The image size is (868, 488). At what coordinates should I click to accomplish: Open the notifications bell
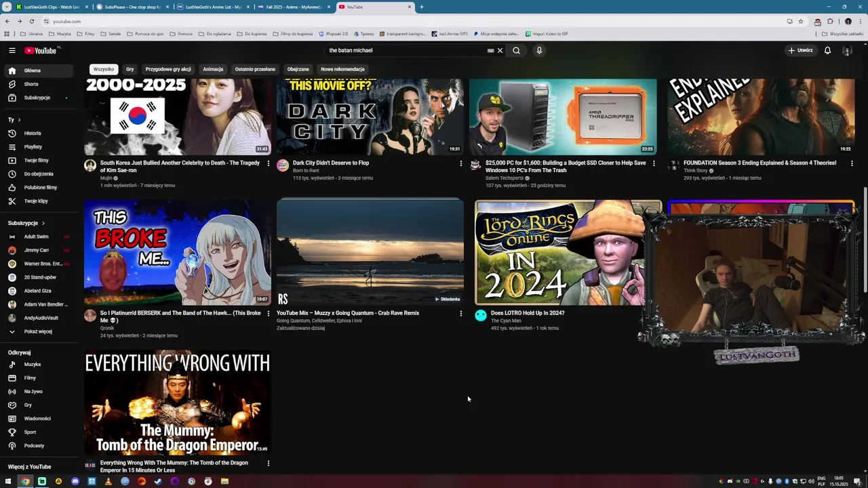point(827,50)
